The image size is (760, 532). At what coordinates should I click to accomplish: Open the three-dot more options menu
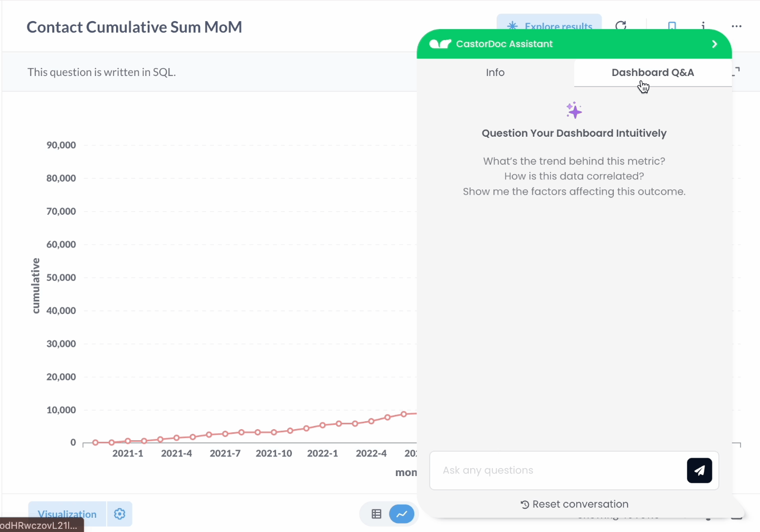[x=736, y=26]
